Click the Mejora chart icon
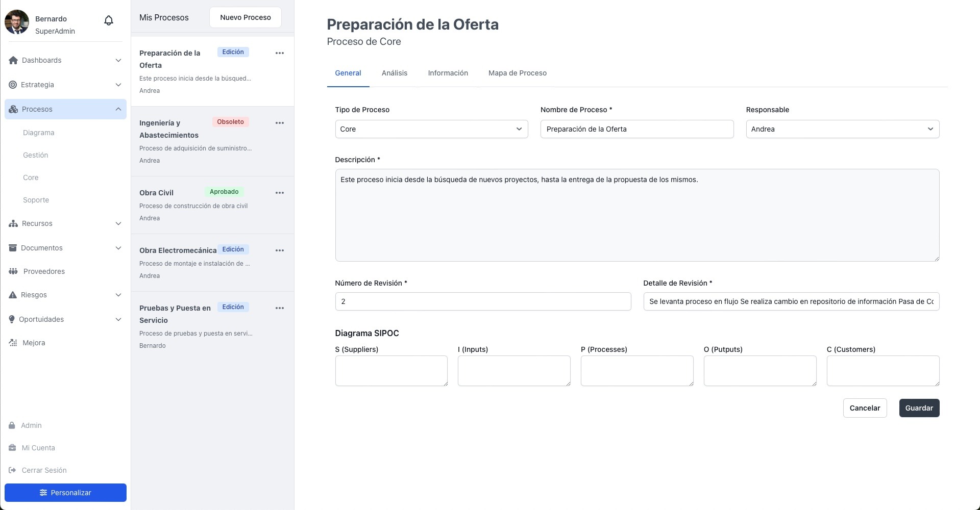980x510 pixels. point(13,343)
